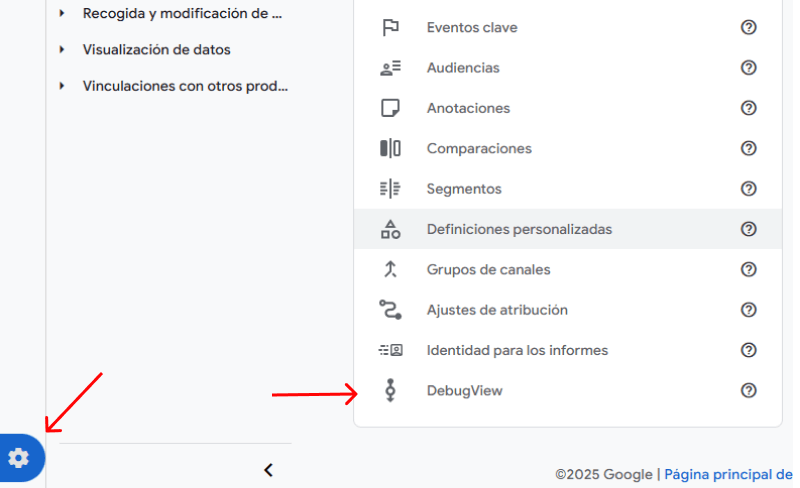Click the Definiciones personalizadas shapes icon

pos(390,229)
